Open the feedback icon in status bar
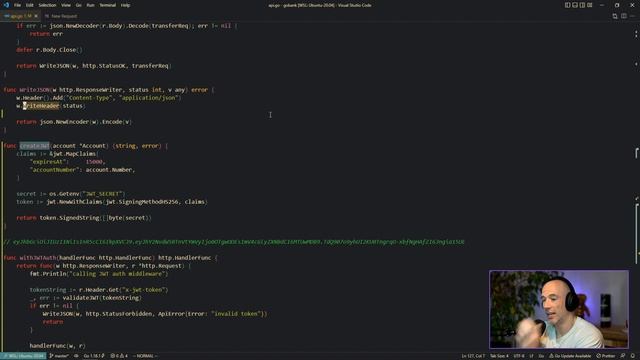640x360 pixels. tap(623, 356)
